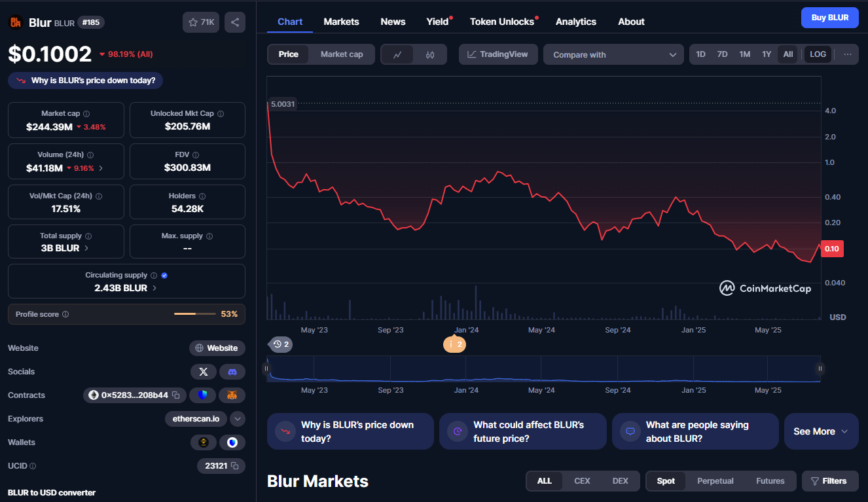Filter markets by DEX
The width and height of the screenshot is (868, 502).
coord(621,481)
